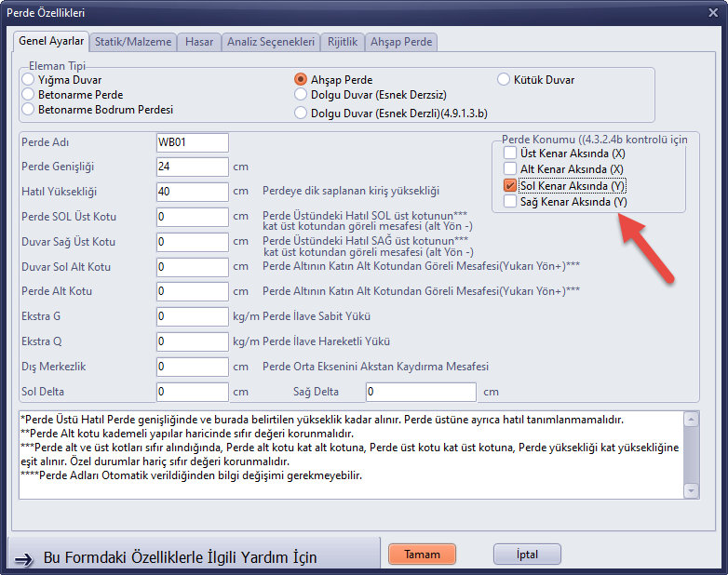Screen dimensions: 728x575
Task: Open the form help banner button
Action: 195,555
